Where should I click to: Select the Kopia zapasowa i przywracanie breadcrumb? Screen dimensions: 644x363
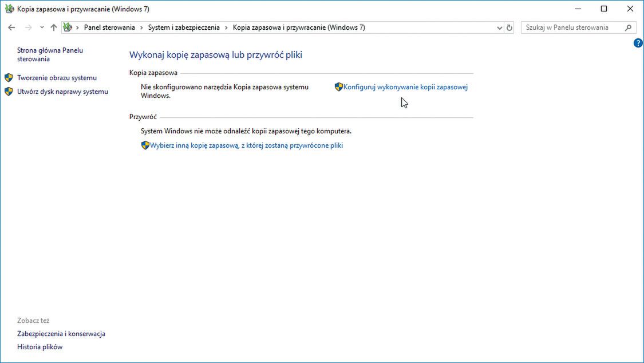pos(299,27)
